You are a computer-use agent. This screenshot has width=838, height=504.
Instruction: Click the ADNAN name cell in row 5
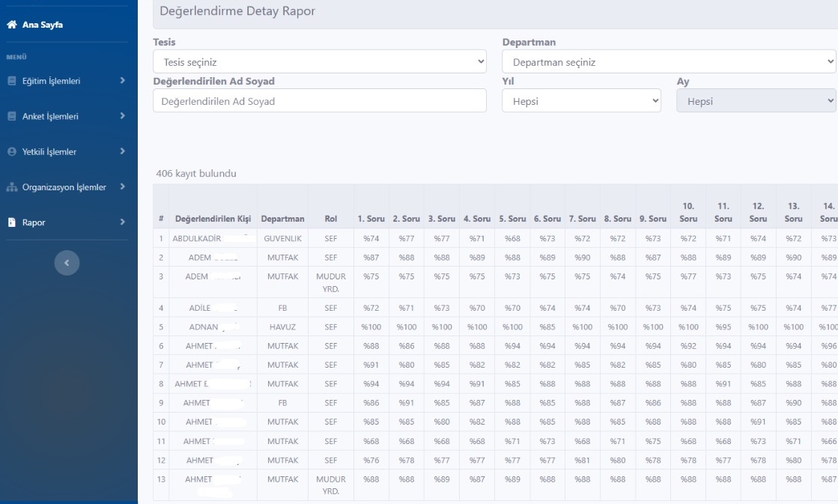(213, 327)
